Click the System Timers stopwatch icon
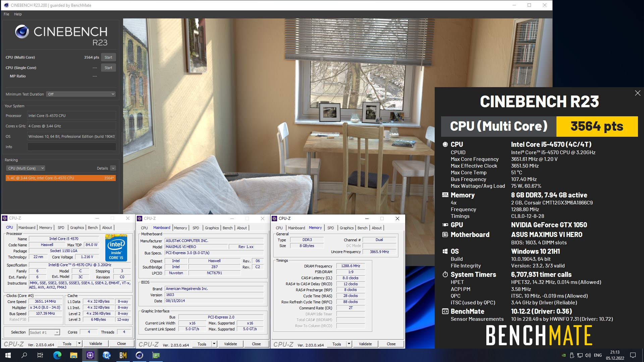Image resolution: width=644 pixels, height=362 pixels. pyautogui.click(x=445, y=275)
